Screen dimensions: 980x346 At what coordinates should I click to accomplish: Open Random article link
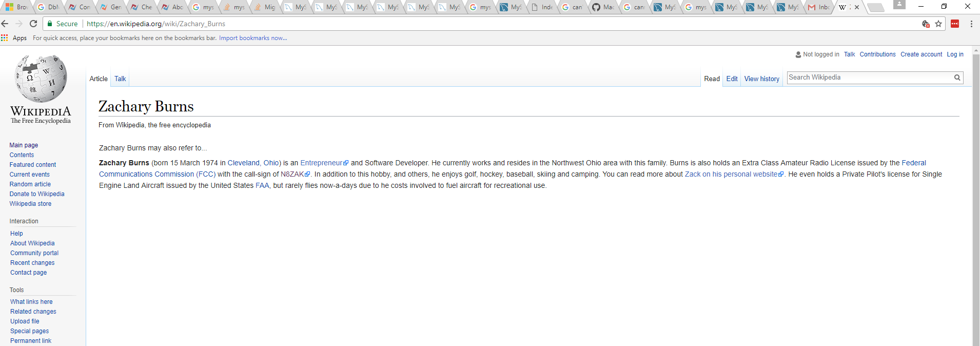coord(30,184)
